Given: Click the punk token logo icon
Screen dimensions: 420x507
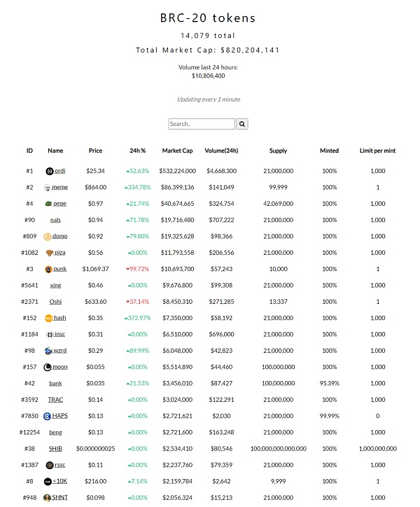Looking at the screenshot, I should (x=48, y=269).
